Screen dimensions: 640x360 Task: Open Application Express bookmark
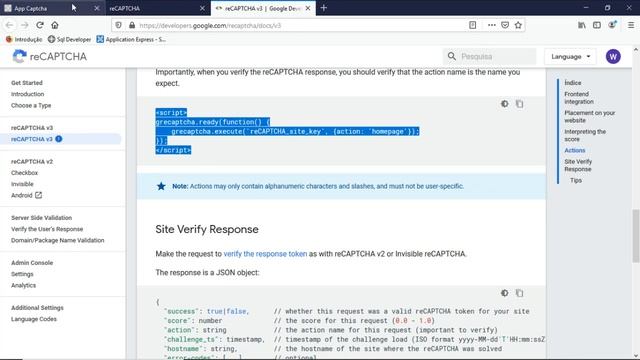[x=131, y=40]
